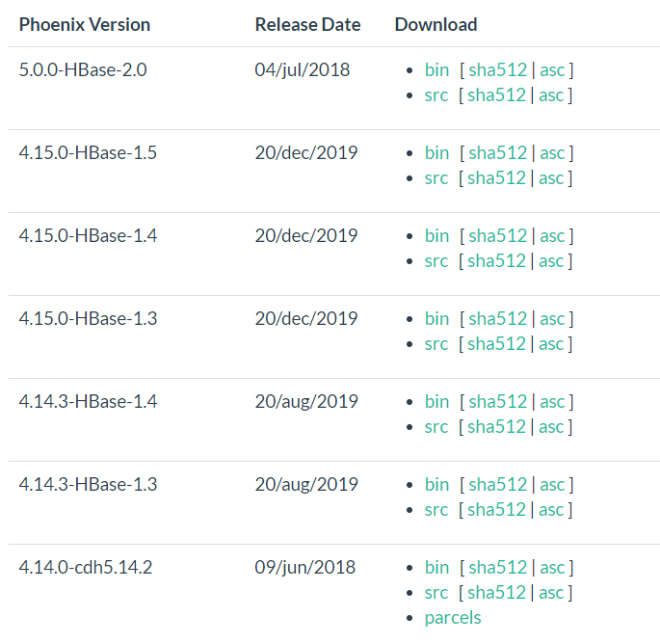660x644 pixels.
Task: Select the 5.0.0-HBase-2.0 version text
Action: point(83,70)
